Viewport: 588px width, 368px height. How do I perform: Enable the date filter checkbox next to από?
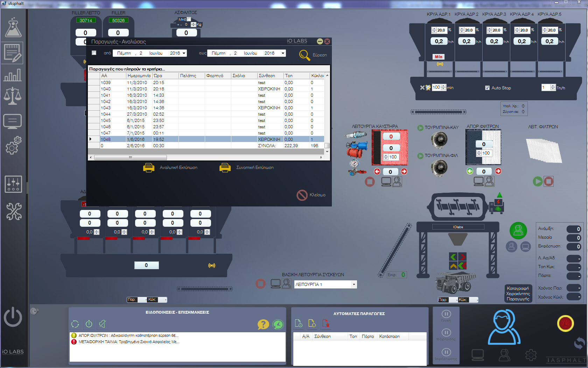pos(94,53)
